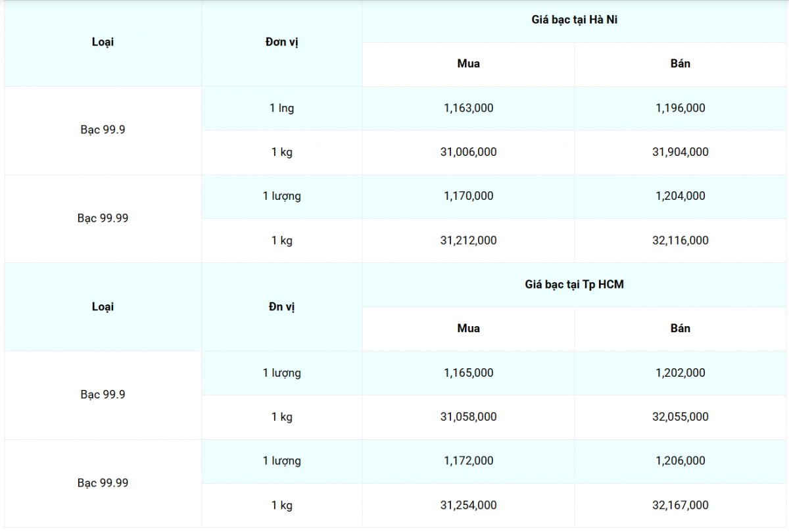Select the 1,172,000 price cell
Image resolution: width=789 pixels, height=532 pixels.
[468, 461]
